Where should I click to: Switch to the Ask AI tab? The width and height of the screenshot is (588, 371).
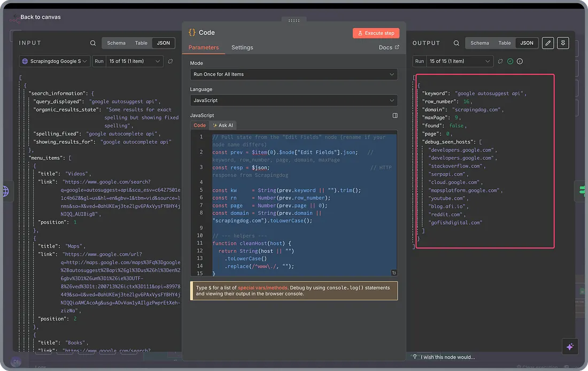pyautogui.click(x=223, y=125)
